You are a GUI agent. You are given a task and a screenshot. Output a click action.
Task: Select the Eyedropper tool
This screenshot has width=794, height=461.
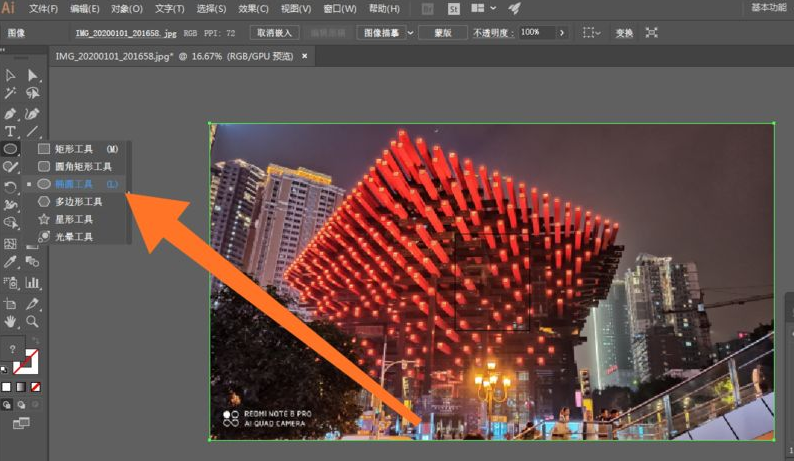tap(10, 262)
